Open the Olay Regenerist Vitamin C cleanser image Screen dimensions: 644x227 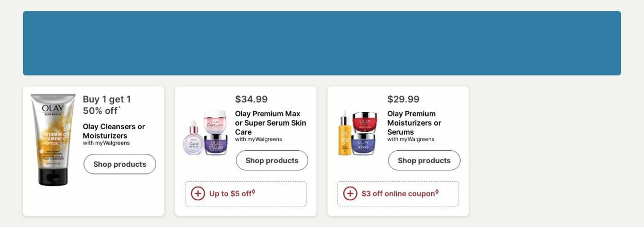click(53, 140)
